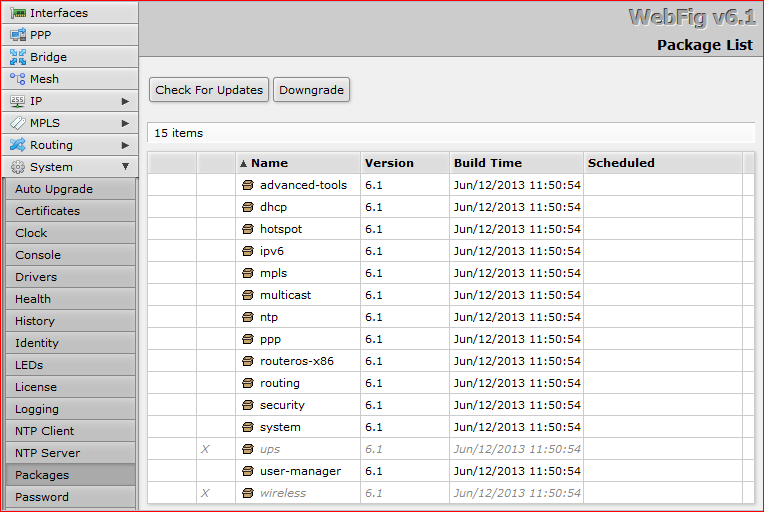This screenshot has height=512, width=764.
Task: Select the multicast package name
Action: [286, 295]
